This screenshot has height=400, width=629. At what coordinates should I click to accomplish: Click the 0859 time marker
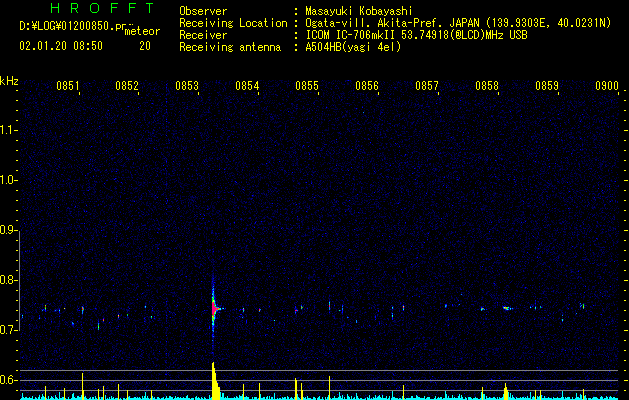pos(547,86)
